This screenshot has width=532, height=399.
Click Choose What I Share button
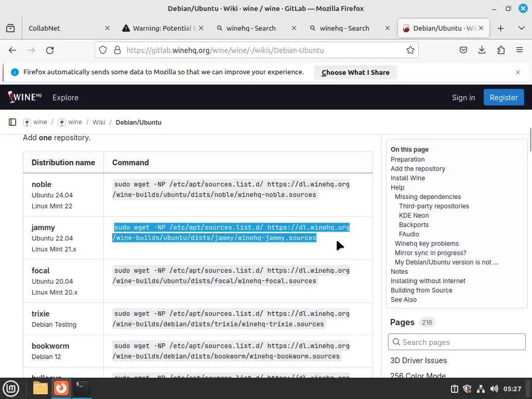(355, 72)
